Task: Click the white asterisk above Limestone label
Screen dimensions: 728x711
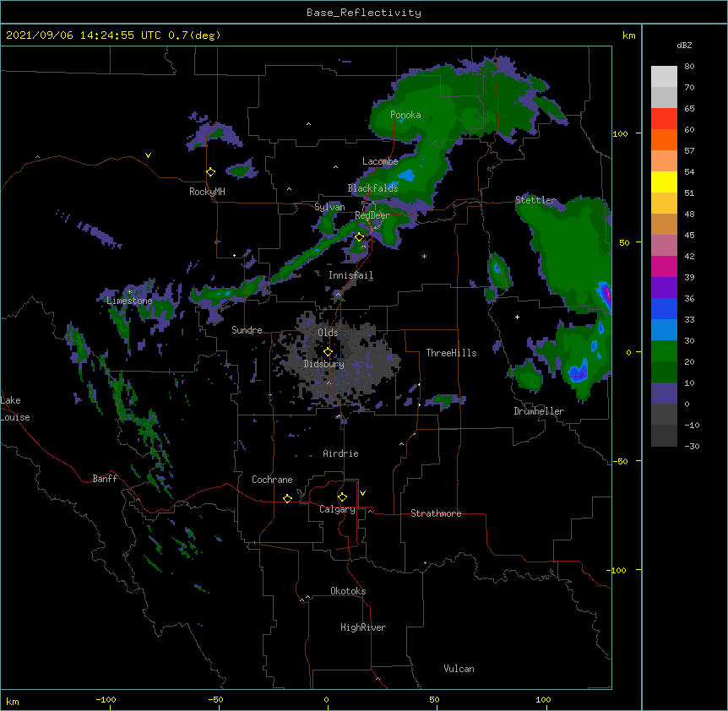Action: point(129,292)
